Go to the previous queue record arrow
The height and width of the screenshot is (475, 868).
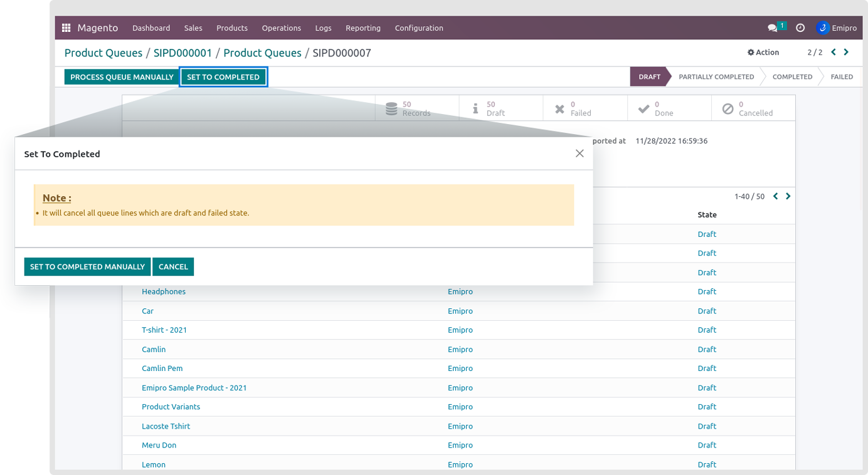tap(834, 53)
